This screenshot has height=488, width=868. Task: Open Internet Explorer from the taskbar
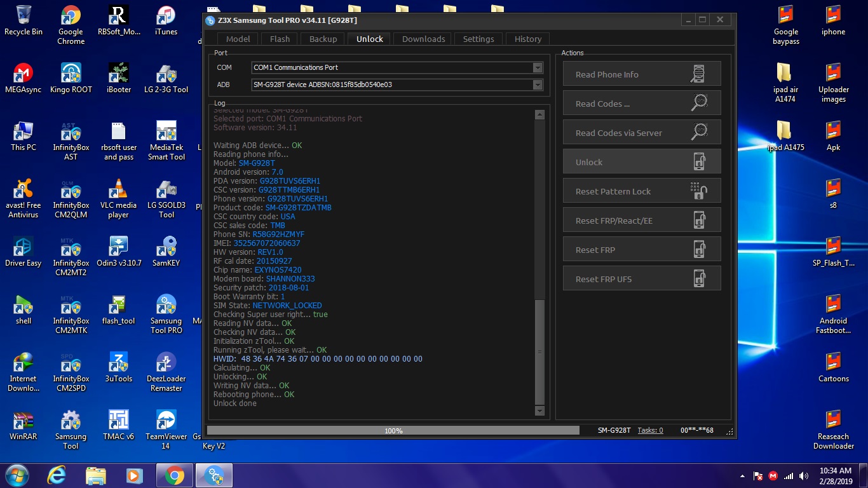pyautogui.click(x=58, y=475)
